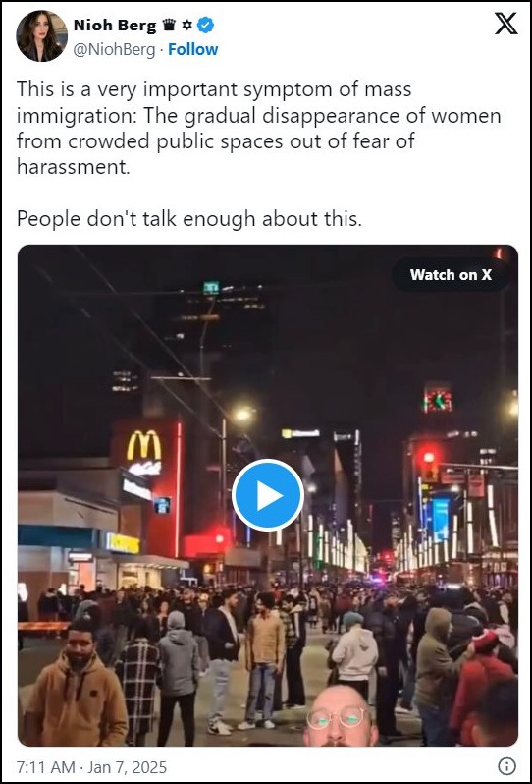532x784 pixels.
Task: Click the Jan 7, 2025 date
Action: (x=128, y=767)
